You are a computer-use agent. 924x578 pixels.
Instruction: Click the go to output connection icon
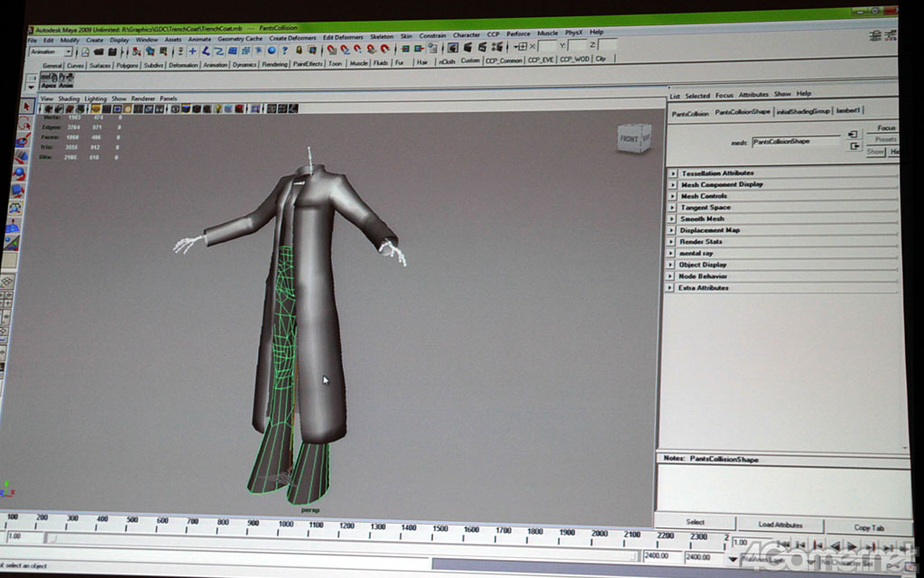tap(853, 146)
